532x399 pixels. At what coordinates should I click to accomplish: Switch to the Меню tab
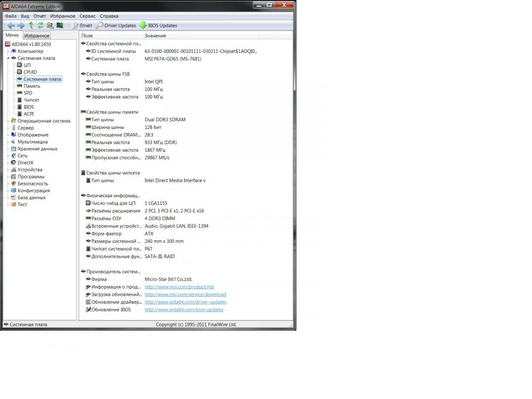point(12,35)
